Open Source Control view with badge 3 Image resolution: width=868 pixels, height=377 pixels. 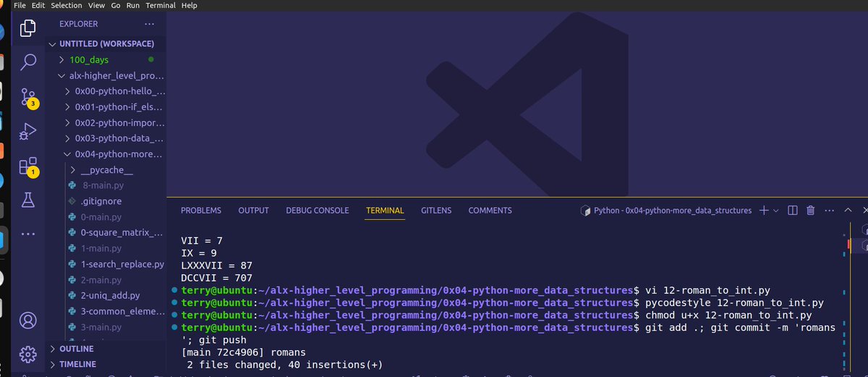pyautogui.click(x=27, y=96)
